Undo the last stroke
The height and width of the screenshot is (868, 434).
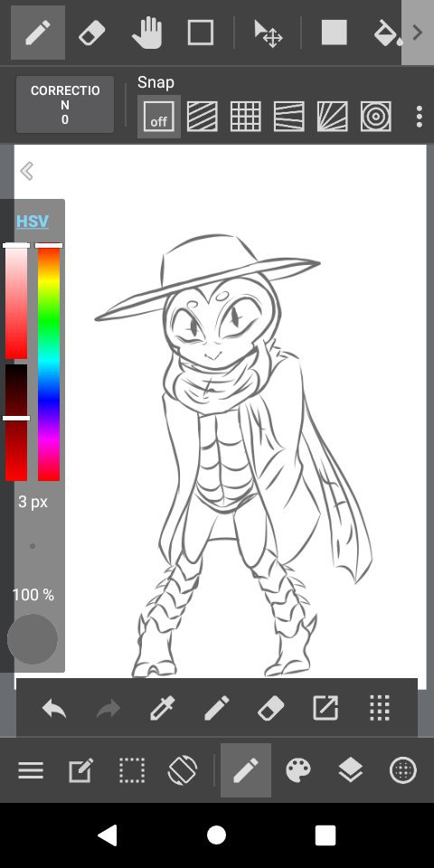(54, 708)
